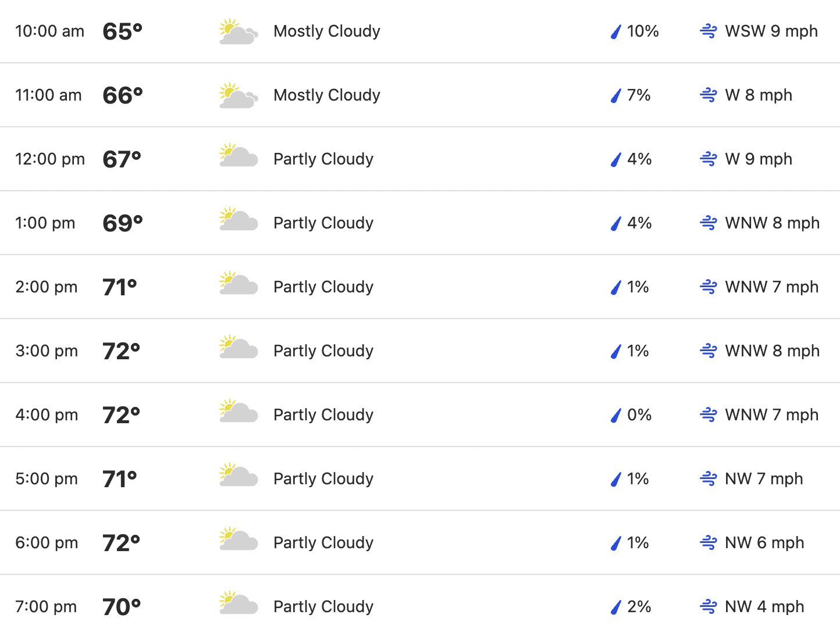Click the wind icon beside NW 4 mph
The height and width of the screenshot is (636, 840).
pyautogui.click(x=709, y=607)
